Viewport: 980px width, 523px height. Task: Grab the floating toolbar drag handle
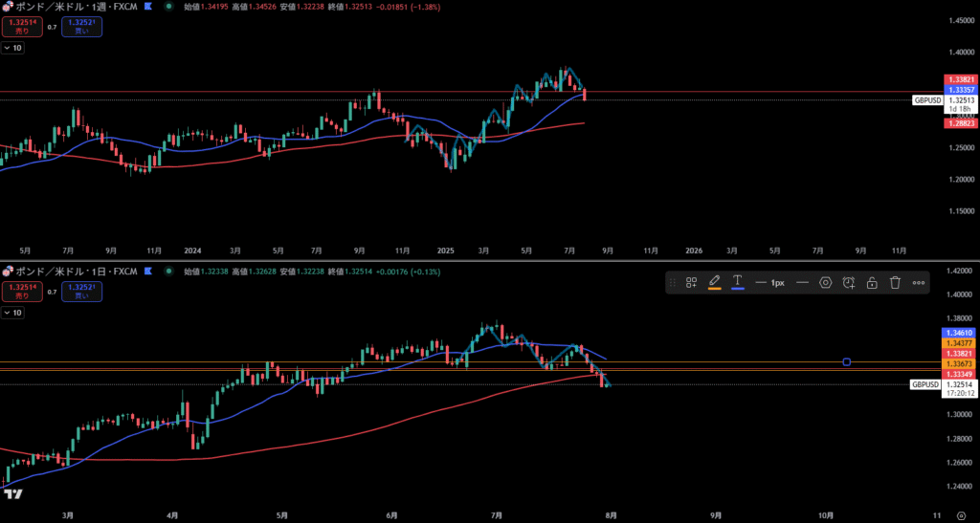[x=673, y=283]
